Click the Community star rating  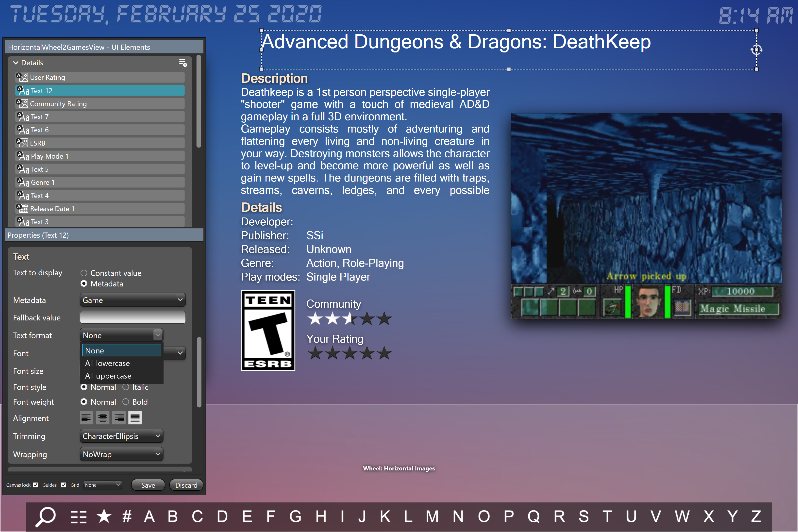[x=349, y=319]
